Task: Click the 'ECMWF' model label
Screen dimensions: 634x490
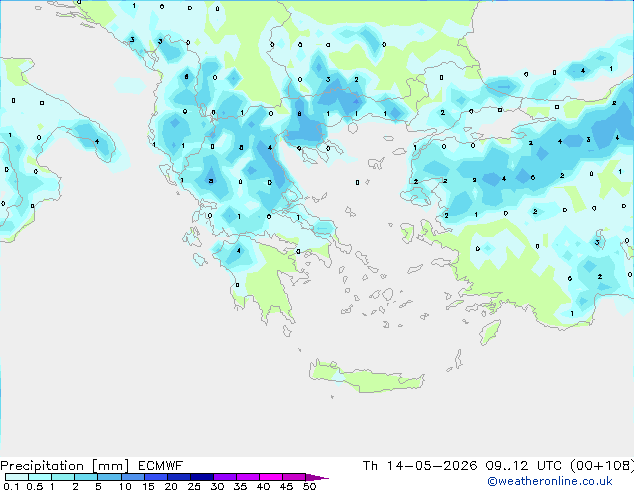Action: 161,466
